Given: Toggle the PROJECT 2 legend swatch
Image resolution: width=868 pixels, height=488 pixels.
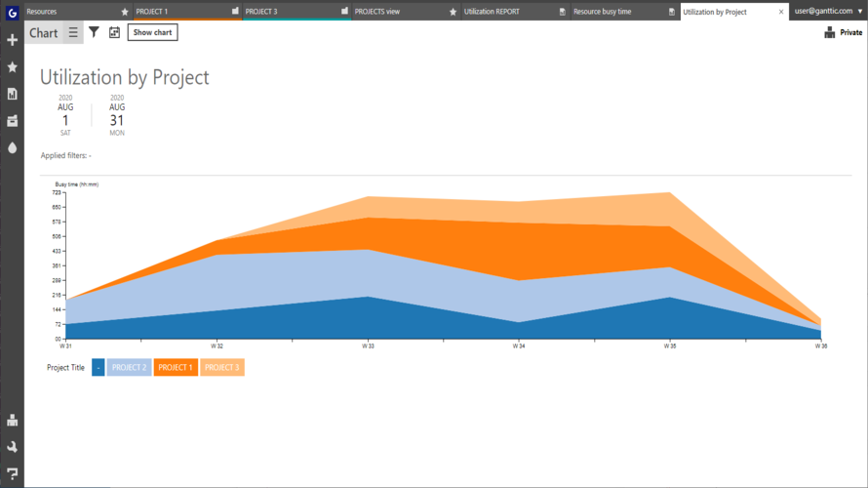Looking at the screenshot, I should click(129, 367).
